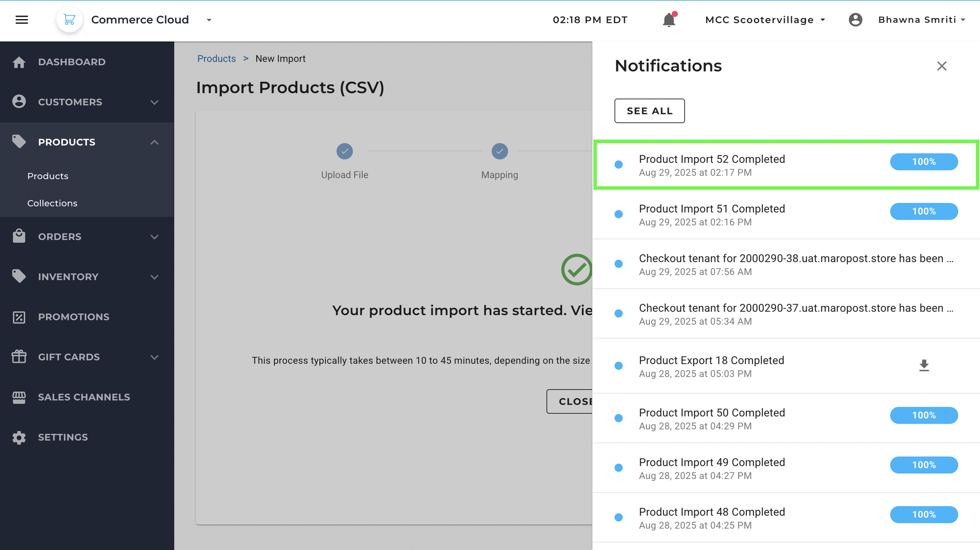Click the notification bell icon
980x550 pixels.
669,20
